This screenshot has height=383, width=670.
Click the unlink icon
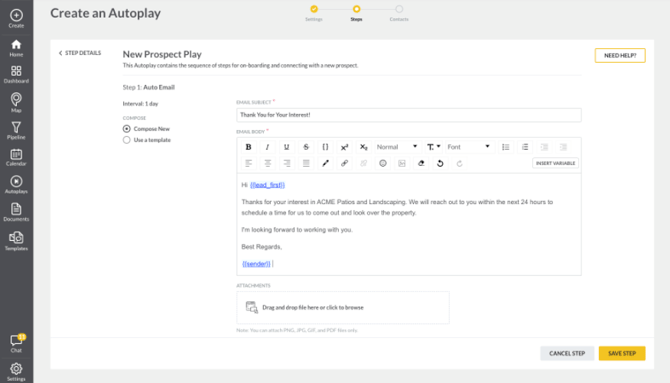pos(364,163)
